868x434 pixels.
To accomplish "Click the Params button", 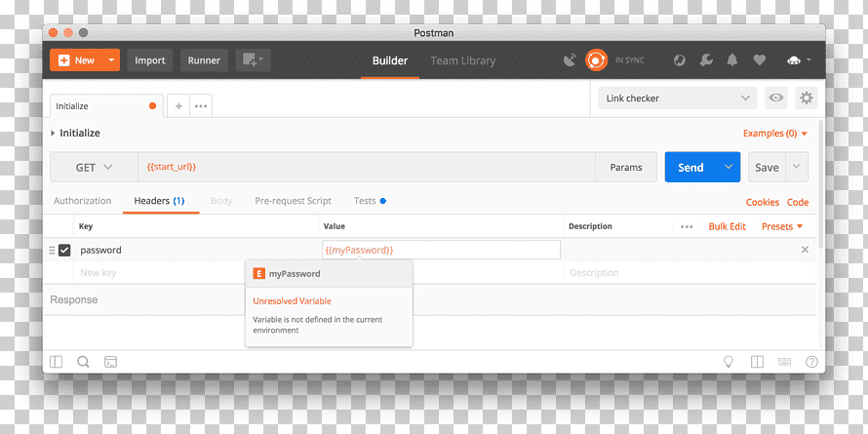I will point(626,167).
